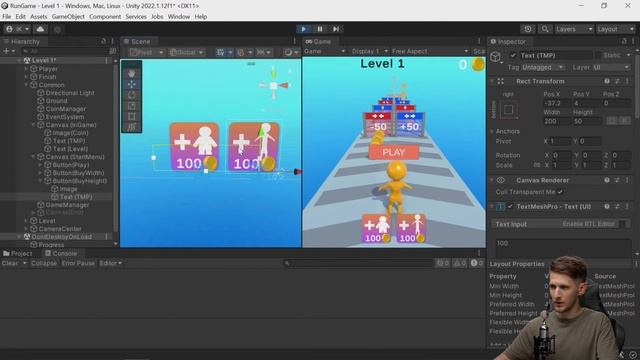Click Clear in the Console
Screen dimensions: 640x360
coord(10,263)
